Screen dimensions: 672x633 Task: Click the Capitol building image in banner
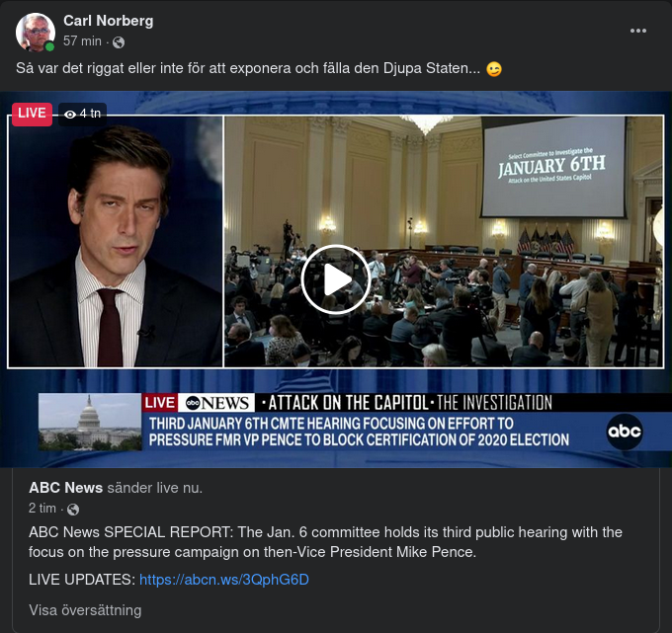(89, 422)
